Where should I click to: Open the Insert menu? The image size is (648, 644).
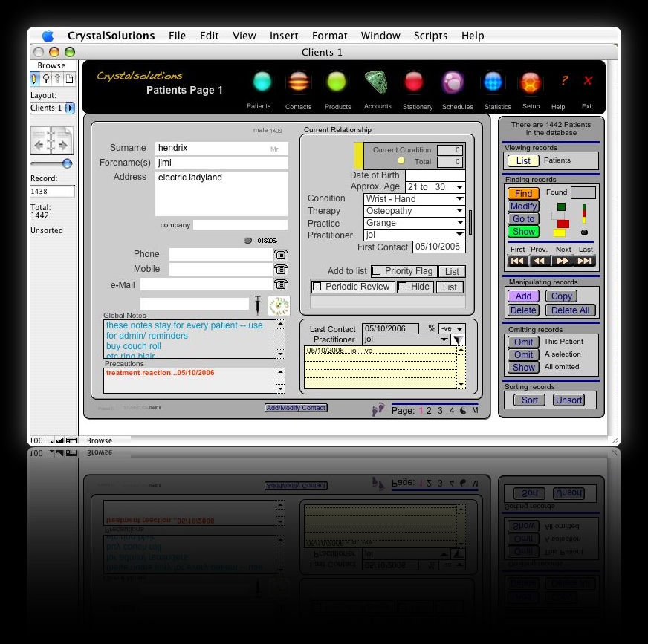tap(284, 36)
